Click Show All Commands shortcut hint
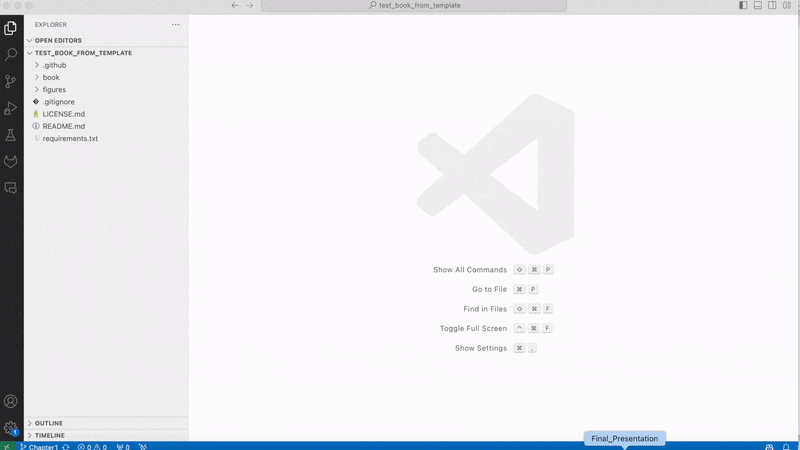 coord(493,269)
